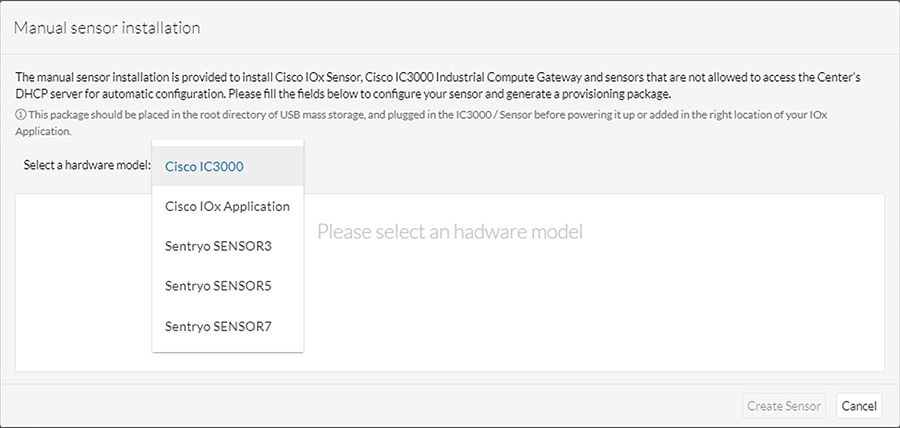Viewport: 900px width, 428px height.
Task: Click the 'Please select an hadware model' placeholder
Action: tap(449, 231)
